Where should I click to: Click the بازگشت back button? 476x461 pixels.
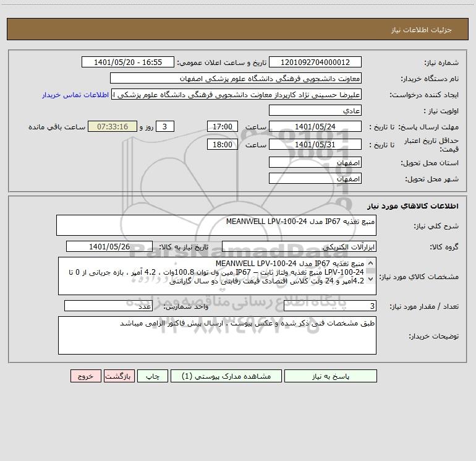pyautogui.click(x=119, y=376)
